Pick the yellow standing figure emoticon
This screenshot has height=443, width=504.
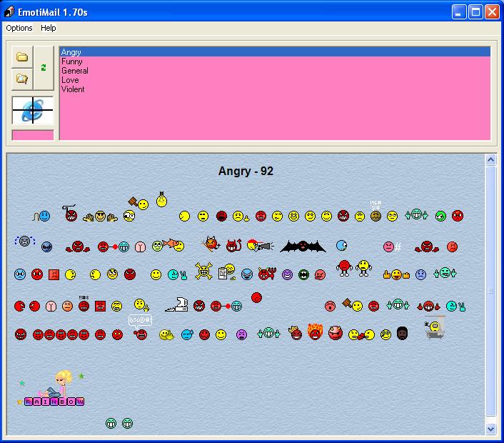(363, 268)
